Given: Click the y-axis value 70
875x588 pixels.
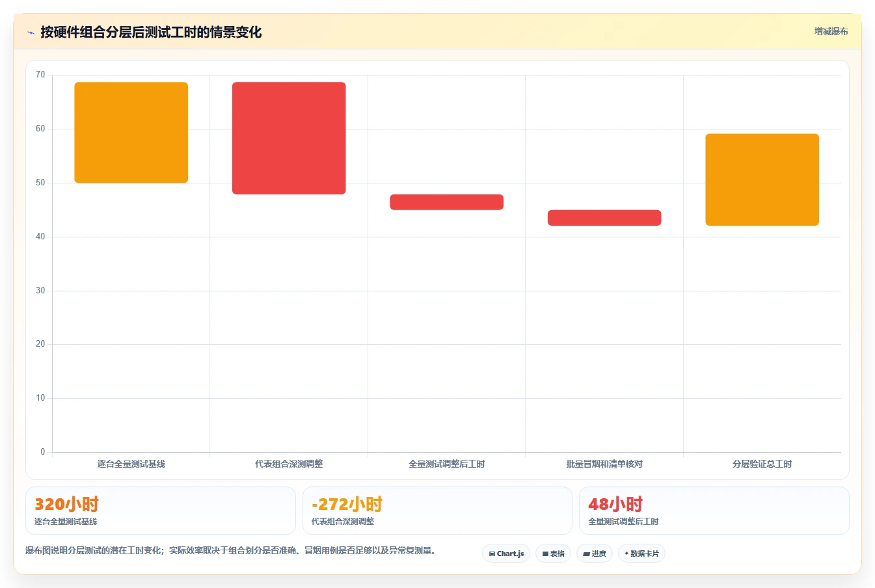Looking at the screenshot, I should (x=40, y=75).
